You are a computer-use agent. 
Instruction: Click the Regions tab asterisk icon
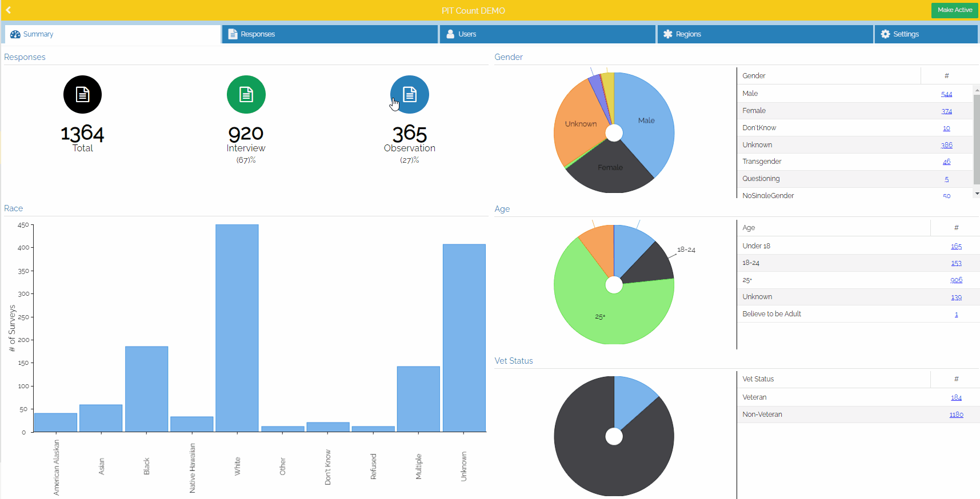click(x=667, y=34)
